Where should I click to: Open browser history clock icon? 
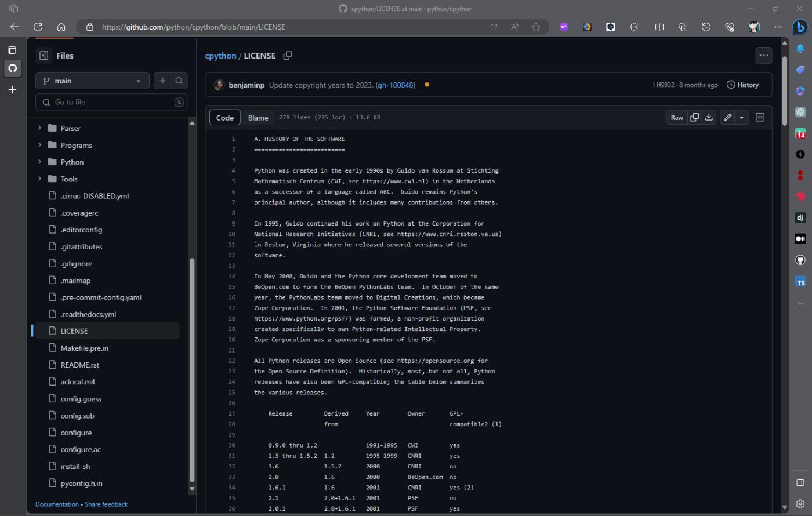tap(706, 27)
